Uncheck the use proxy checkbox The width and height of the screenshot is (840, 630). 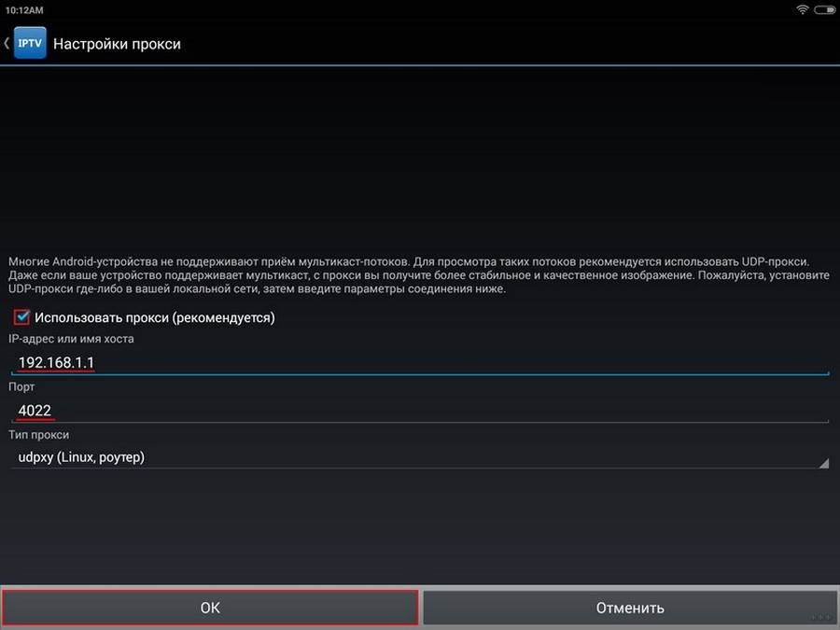[22, 317]
